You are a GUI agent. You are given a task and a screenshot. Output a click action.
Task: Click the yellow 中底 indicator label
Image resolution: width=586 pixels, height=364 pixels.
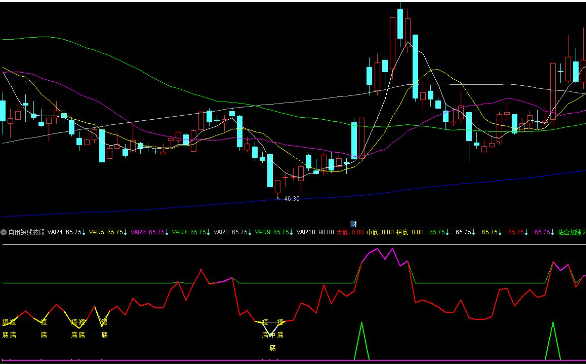(372, 232)
